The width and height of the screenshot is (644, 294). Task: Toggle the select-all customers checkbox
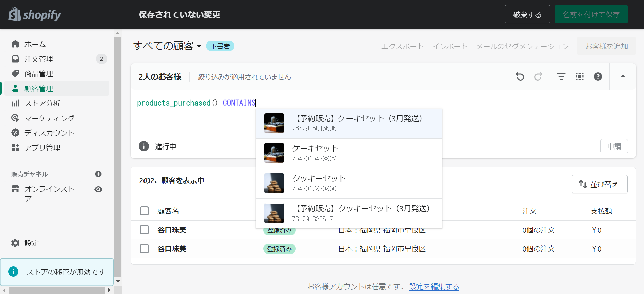pos(145,211)
